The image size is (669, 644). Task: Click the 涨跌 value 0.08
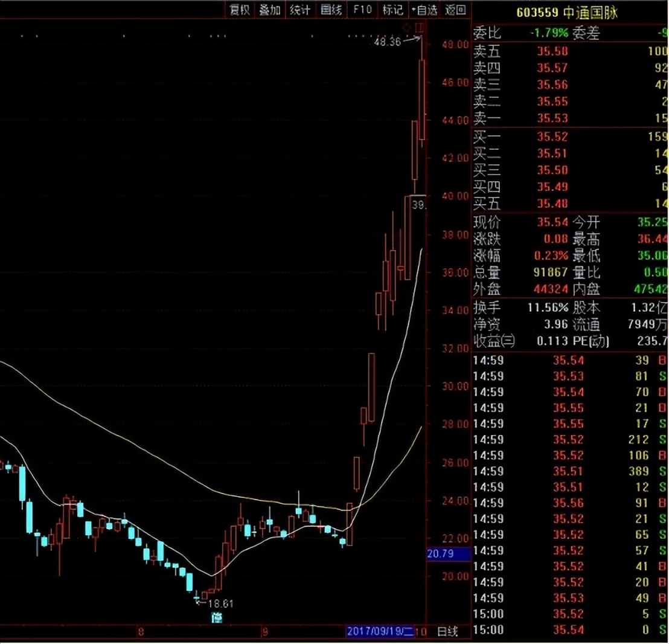(555, 239)
